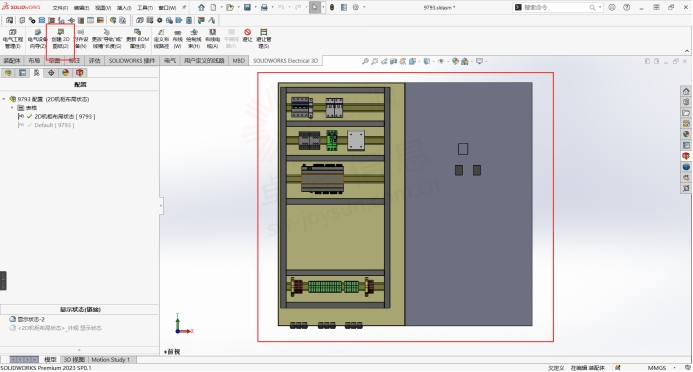693x372 pixels.
Task: Click the 前视 view label
Action: click(x=172, y=352)
